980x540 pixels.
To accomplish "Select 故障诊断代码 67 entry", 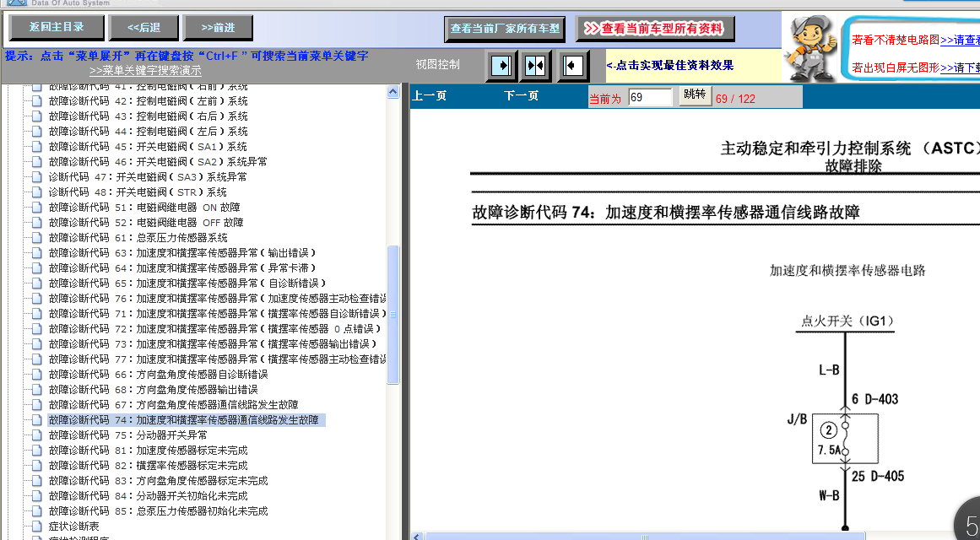I will (173, 405).
